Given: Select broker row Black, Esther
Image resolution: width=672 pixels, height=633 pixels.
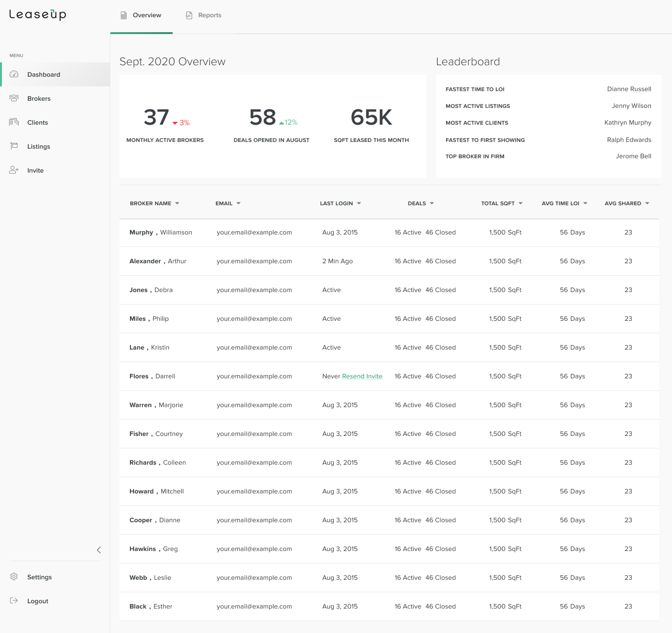Looking at the screenshot, I should [x=389, y=607].
